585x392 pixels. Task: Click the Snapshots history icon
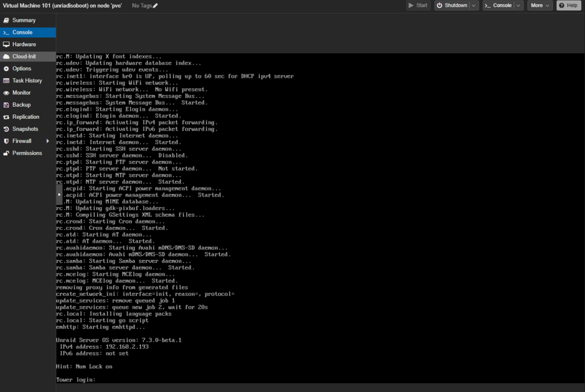click(x=6, y=129)
